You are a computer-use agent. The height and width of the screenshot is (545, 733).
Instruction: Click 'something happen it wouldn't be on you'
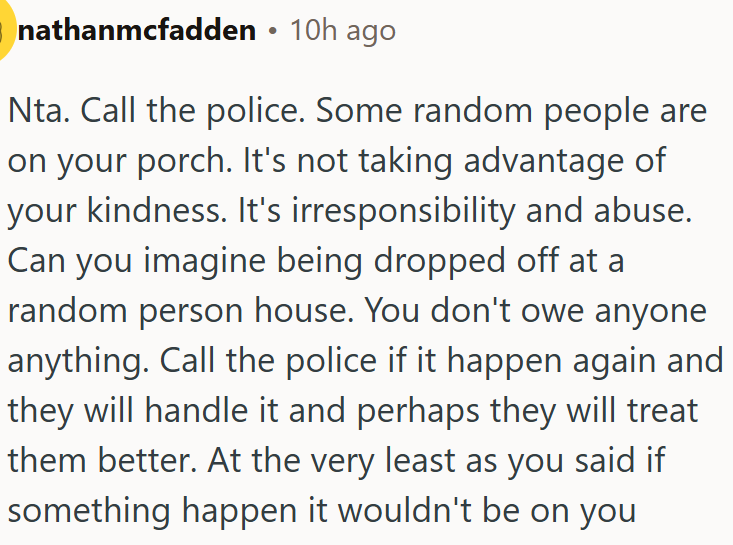coord(322,511)
